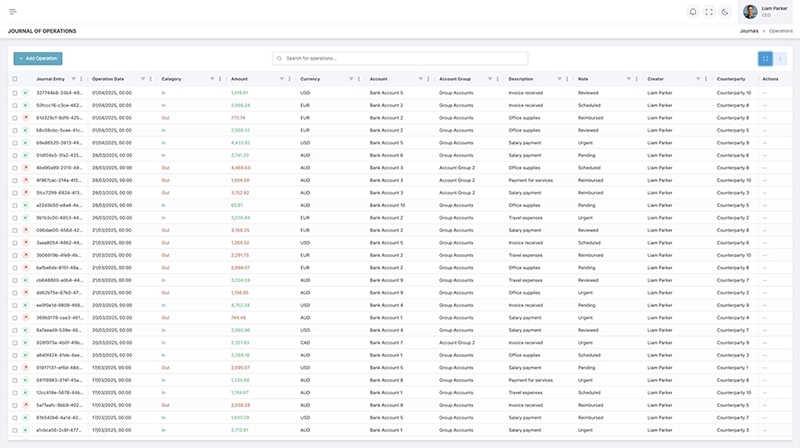Switch to dark mode moon icon
Screen dimensions: 800x448
click(727, 12)
